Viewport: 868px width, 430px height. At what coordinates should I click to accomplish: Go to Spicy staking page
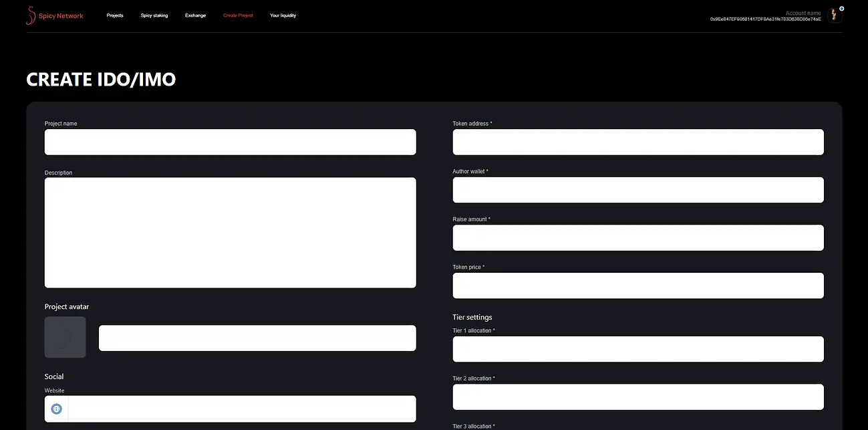click(154, 15)
